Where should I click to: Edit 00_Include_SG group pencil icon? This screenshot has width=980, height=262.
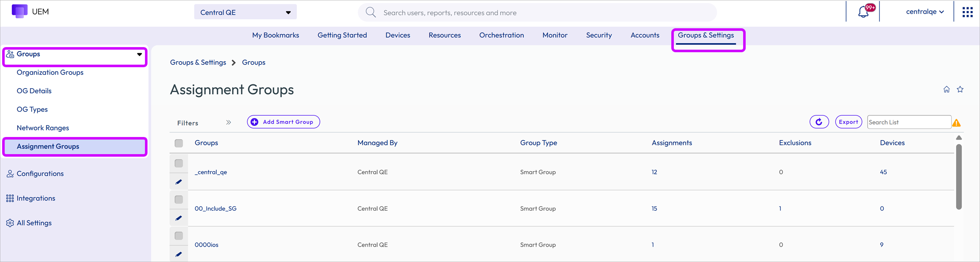click(179, 218)
